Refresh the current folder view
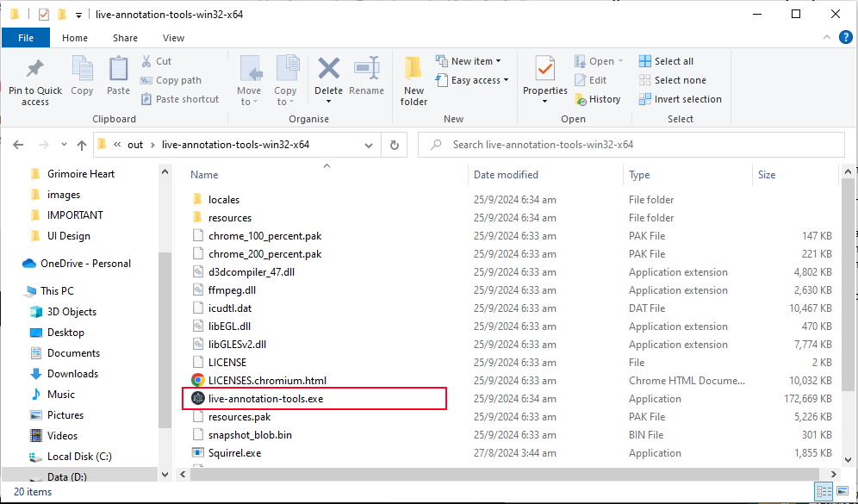This screenshot has height=504, width=858. (x=394, y=145)
